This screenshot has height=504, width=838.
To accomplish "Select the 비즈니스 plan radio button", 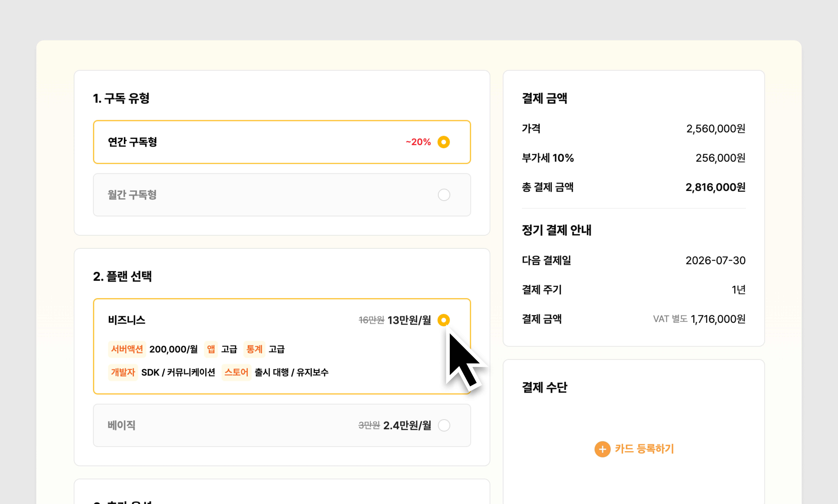I will tap(443, 320).
